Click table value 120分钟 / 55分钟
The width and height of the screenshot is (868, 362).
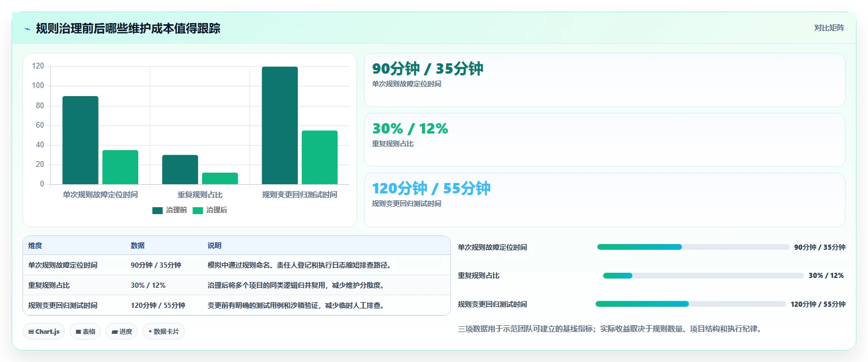pos(158,306)
